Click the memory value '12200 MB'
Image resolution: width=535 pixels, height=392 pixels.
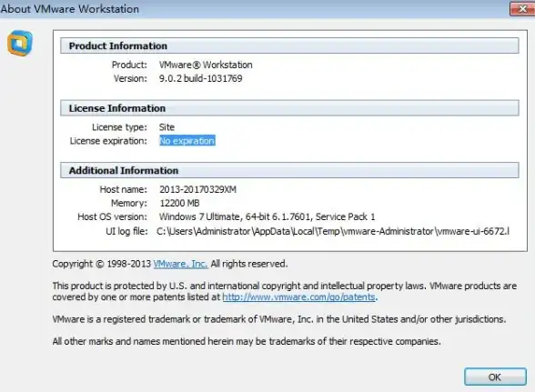point(180,204)
